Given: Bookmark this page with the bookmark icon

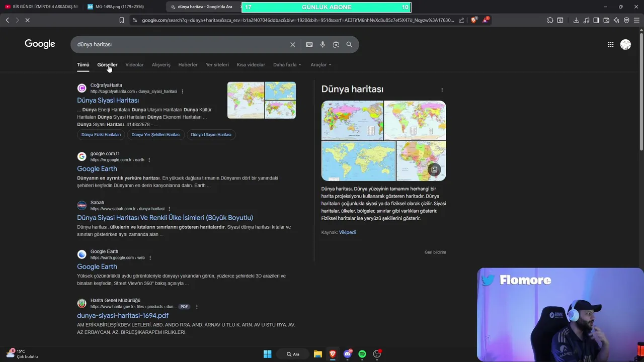Looking at the screenshot, I should (x=122, y=20).
